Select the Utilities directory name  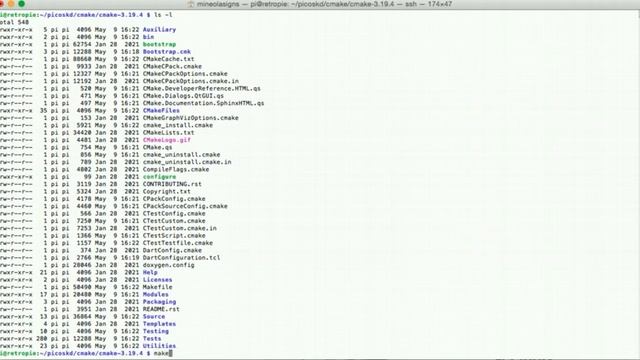coord(159,345)
